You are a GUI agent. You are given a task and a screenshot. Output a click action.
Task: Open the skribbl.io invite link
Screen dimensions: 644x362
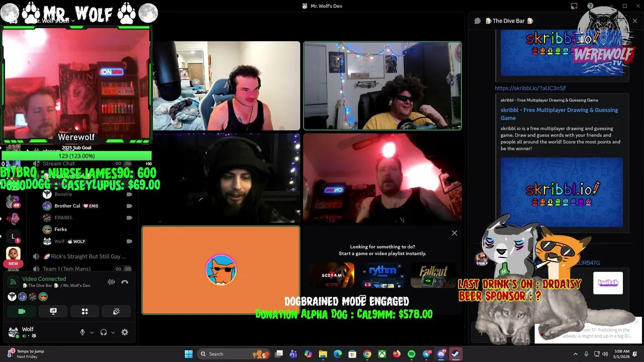[x=530, y=88]
